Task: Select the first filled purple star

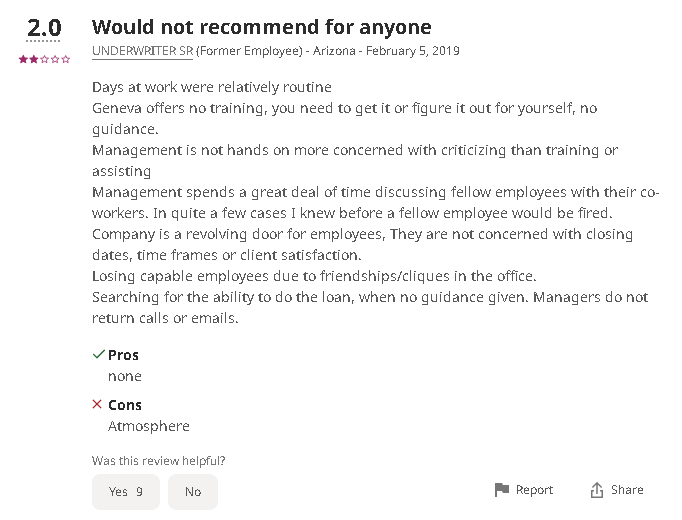Action: [x=23, y=59]
